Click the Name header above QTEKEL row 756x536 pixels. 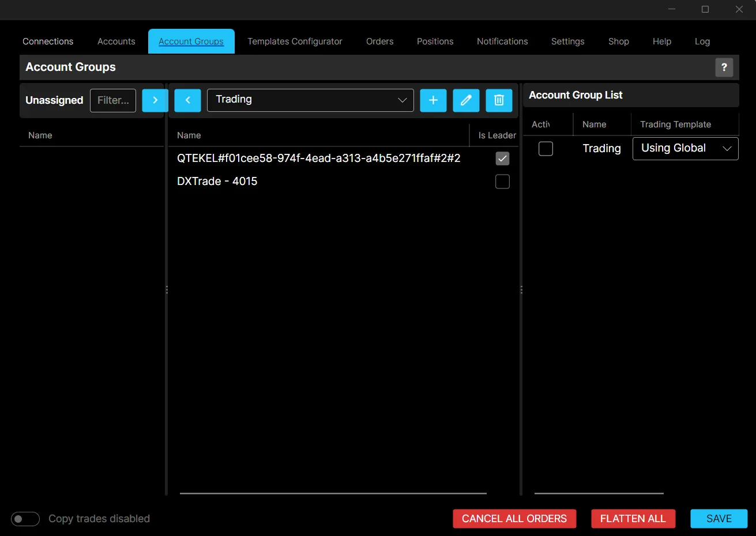click(x=189, y=135)
